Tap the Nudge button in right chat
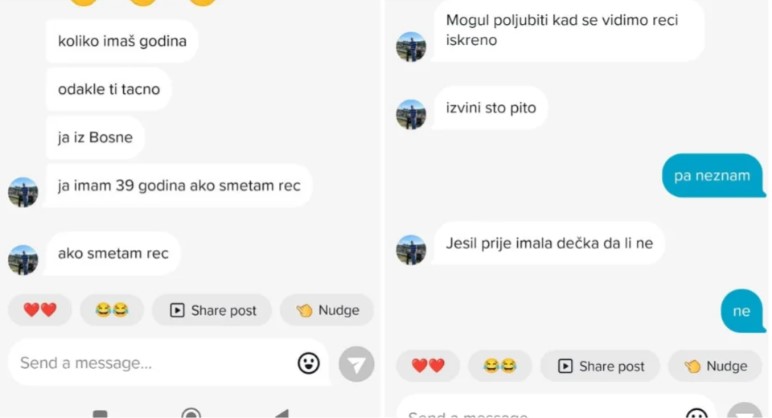 tap(715, 366)
